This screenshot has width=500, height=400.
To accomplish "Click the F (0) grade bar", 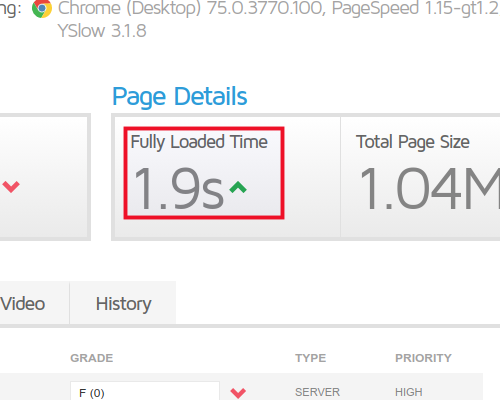I will tap(145, 391).
